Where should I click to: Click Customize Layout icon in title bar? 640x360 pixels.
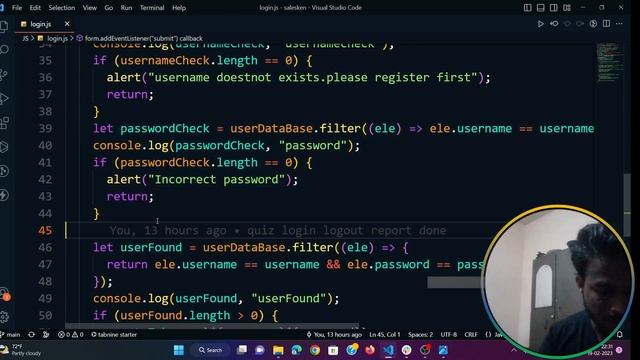coord(567,7)
